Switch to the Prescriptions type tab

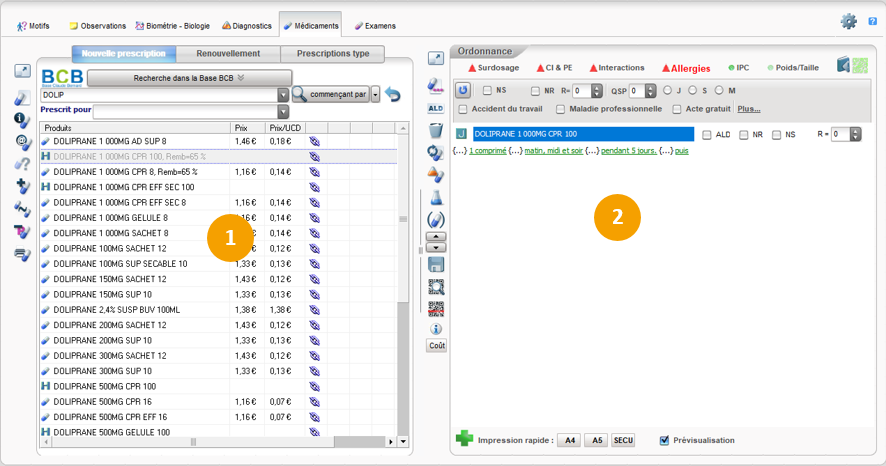pos(333,54)
